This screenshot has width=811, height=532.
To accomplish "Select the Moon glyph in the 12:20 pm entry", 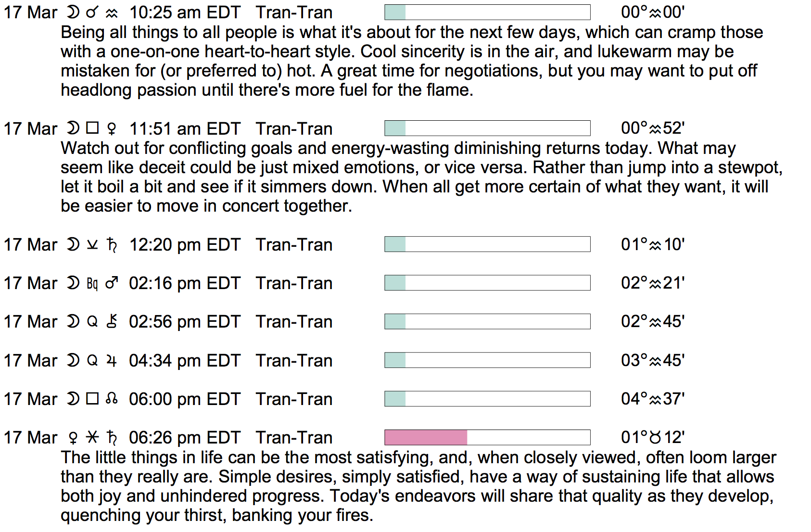I will coord(73,244).
